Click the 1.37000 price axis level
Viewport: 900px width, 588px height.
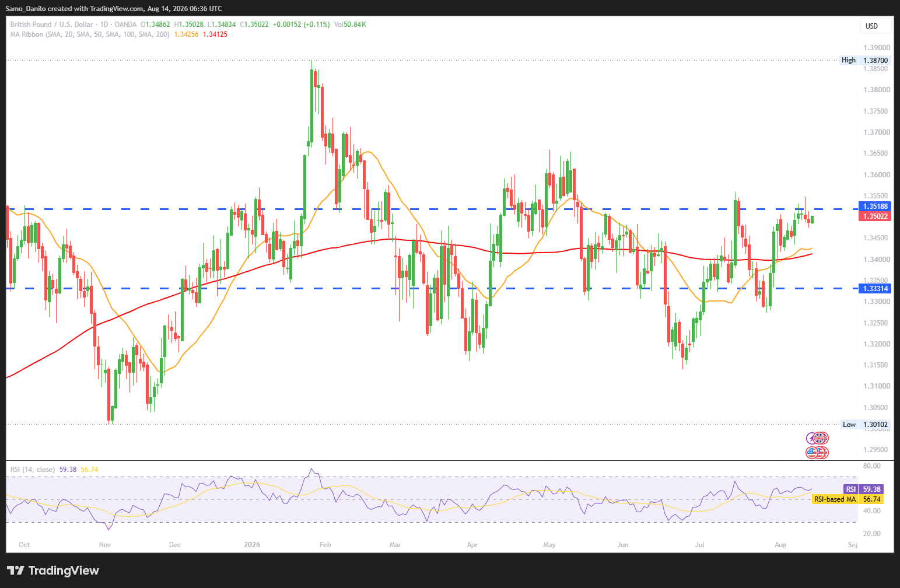click(877, 132)
